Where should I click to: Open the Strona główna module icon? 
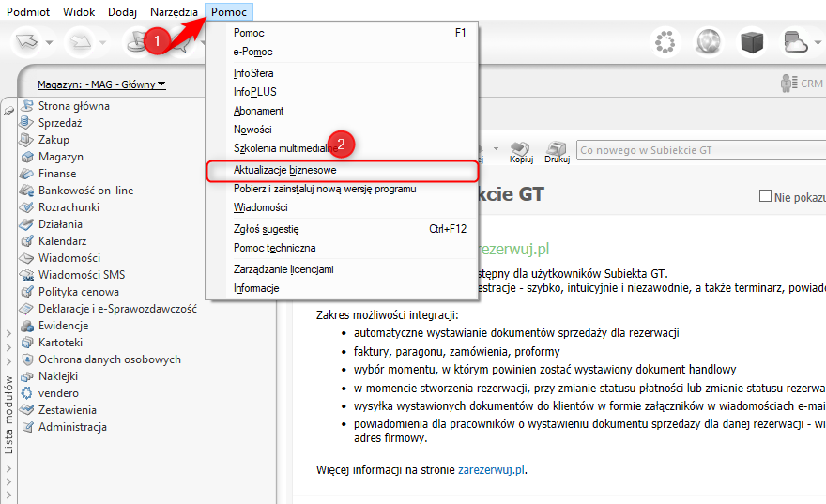coord(27,106)
